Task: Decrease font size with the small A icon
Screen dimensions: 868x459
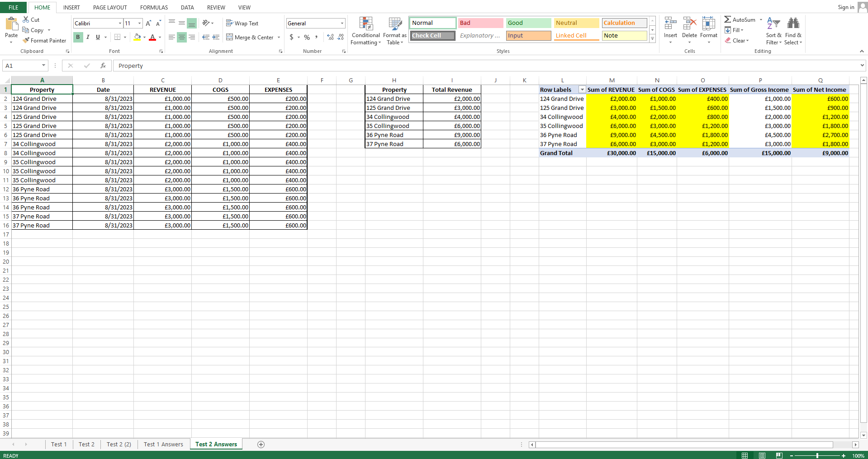Action: (158, 23)
